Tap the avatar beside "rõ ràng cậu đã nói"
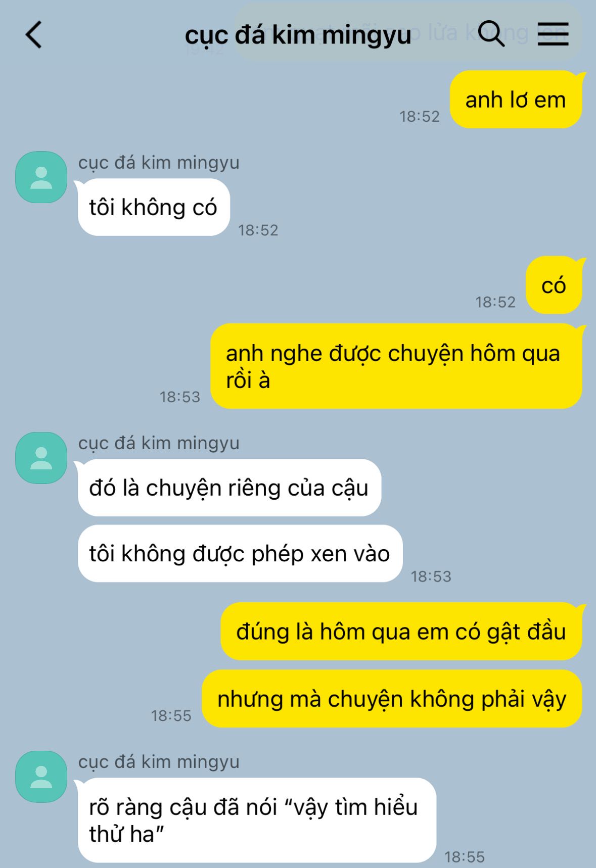The width and height of the screenshot is (596, 868). (41, 777)
